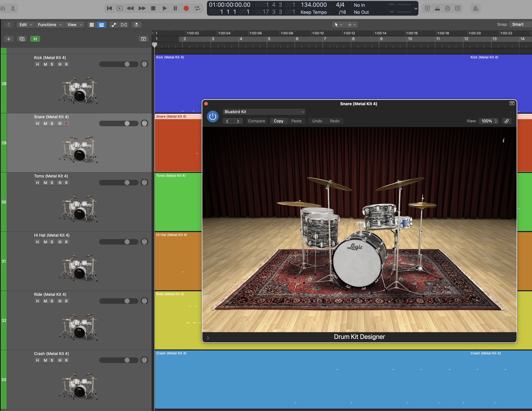The image size is (532, 411).
Task: Expand the Drum Kit Designer bottom chevron
Action: [x=208, y=338]
